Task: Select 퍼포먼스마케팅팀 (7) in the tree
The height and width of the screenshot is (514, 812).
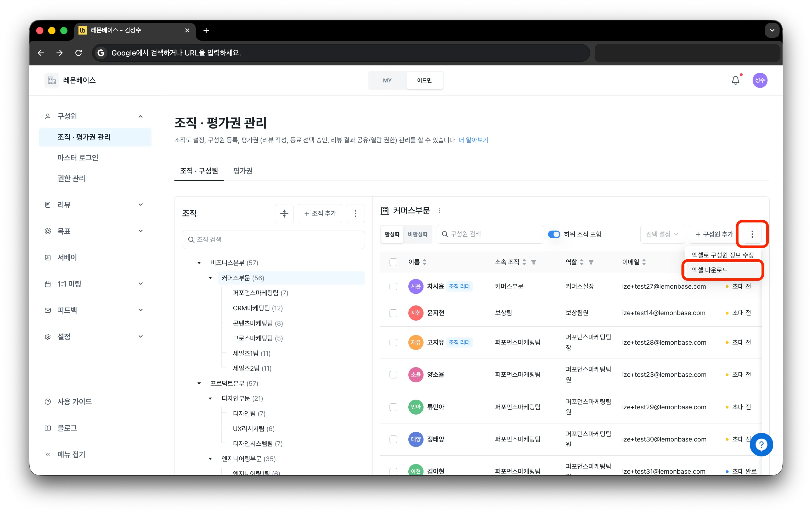Action: pos(260,293)
